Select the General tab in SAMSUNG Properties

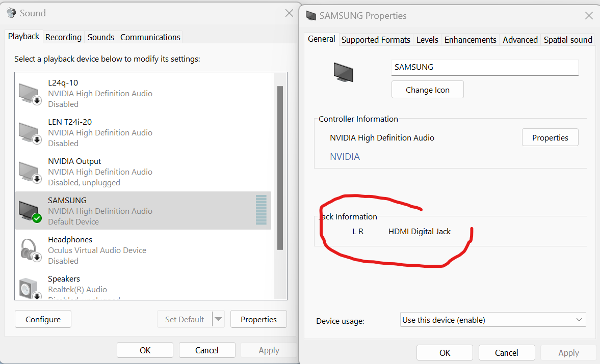tap(322, 39)
